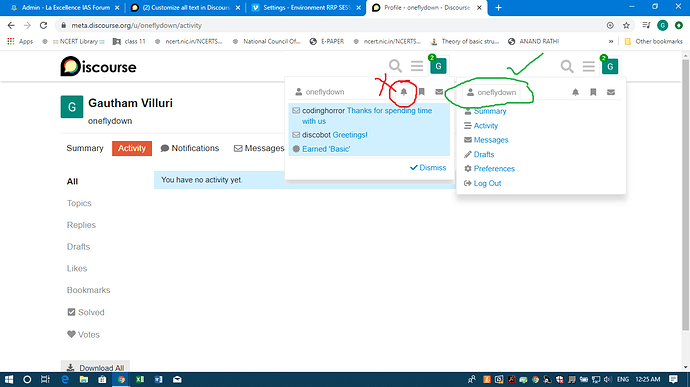This screenshot has height=387, width=690.
Task: Switch to the Settings - Environment RRP browser tab
Action: (307, 7)
